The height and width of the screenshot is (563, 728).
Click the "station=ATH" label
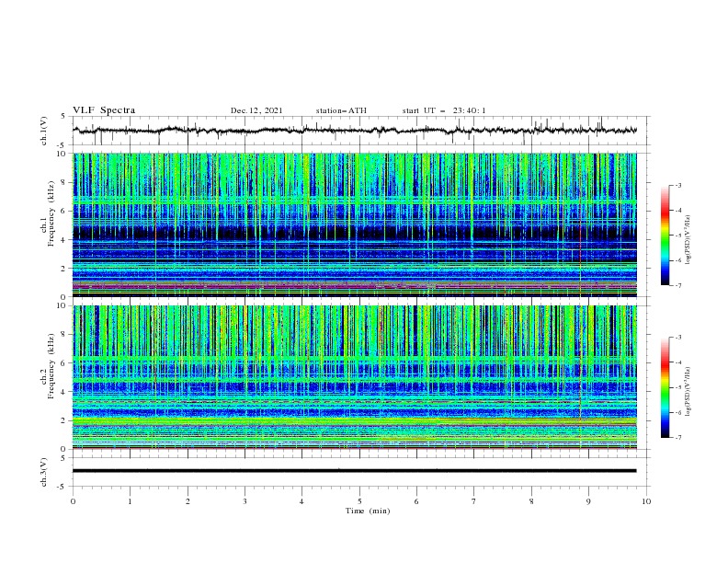click(341, 110)
